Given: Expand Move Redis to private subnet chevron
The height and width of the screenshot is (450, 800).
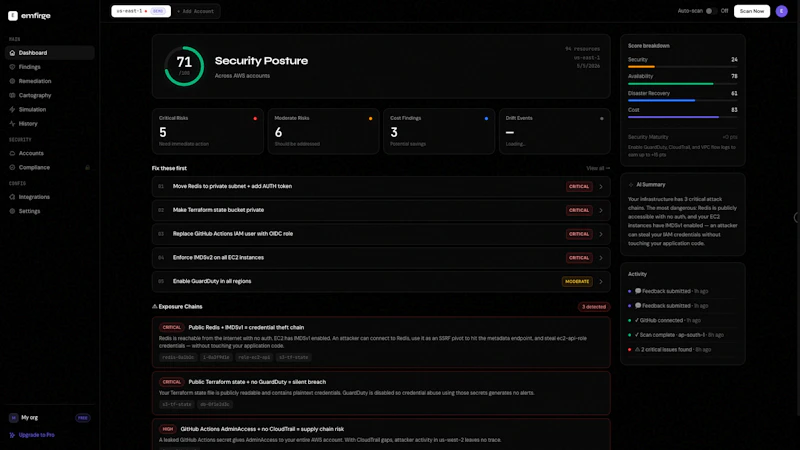Looking at the screenshot, I should point(601,187).
